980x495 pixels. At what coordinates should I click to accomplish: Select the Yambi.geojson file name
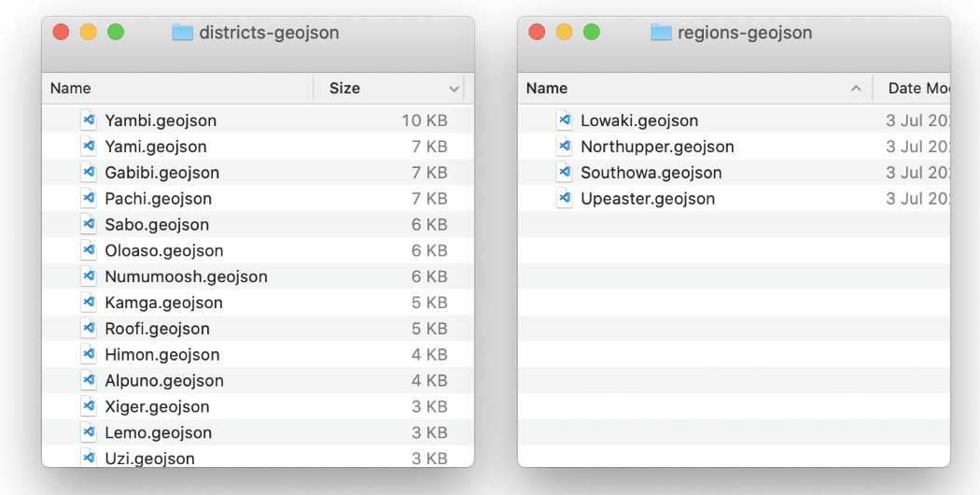(x=161, y=120)
